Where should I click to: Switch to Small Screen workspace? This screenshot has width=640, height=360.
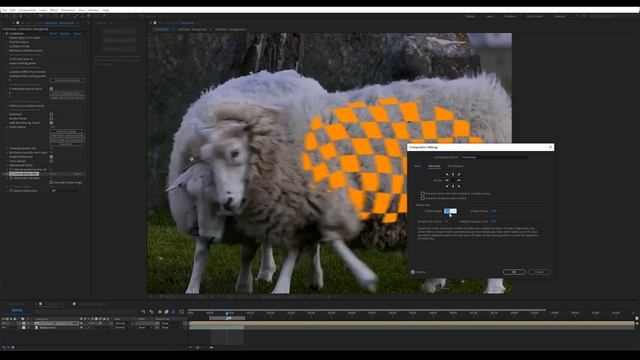click(534, 16)
